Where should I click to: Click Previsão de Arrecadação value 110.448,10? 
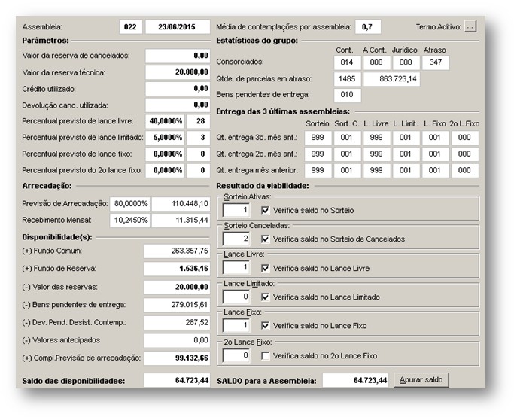pos(181,204)
